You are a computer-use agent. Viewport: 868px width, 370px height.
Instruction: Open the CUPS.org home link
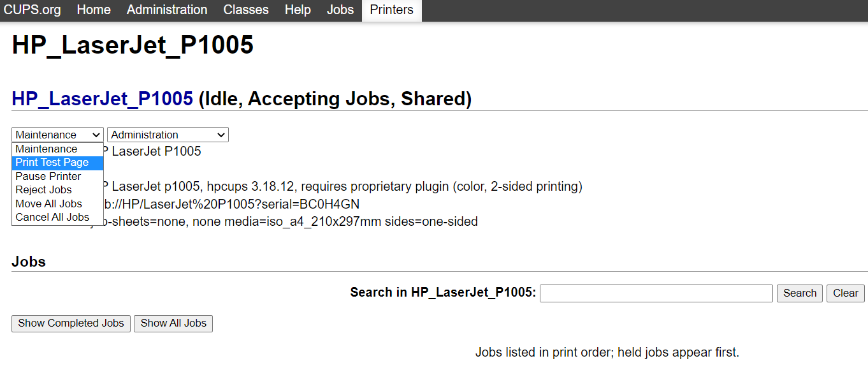tap(33, 10)
